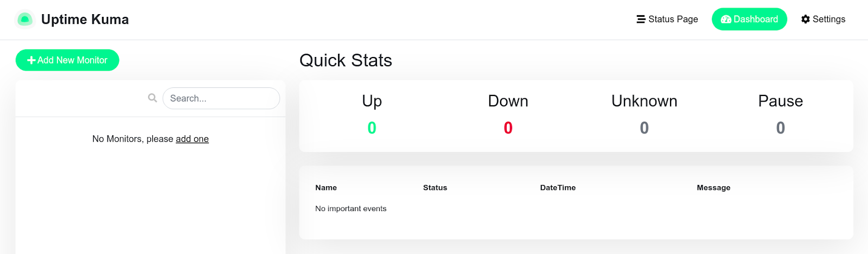Click the Message column header
The image size is (868, 254).
pyautogui.click(x=713, y=188)
